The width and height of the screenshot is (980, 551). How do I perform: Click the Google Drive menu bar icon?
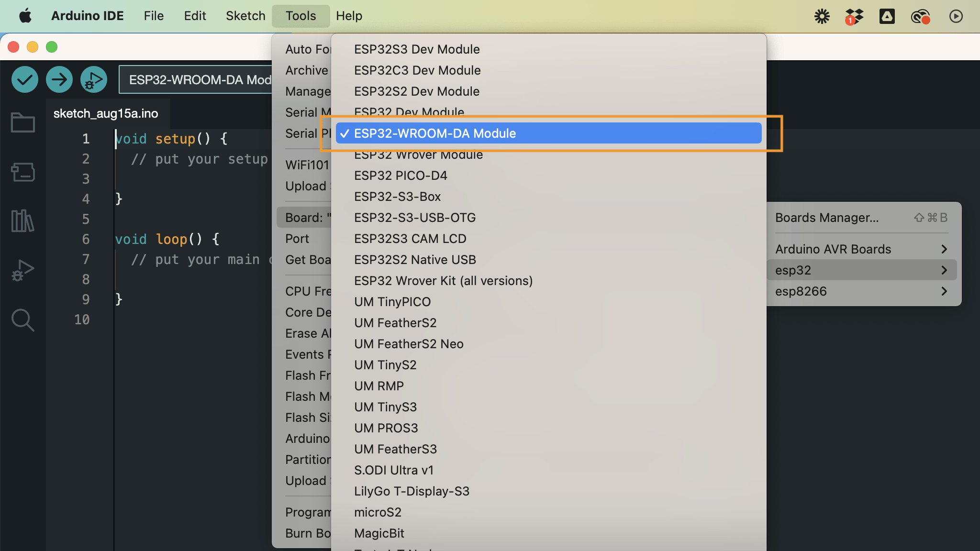click(887, 16)
